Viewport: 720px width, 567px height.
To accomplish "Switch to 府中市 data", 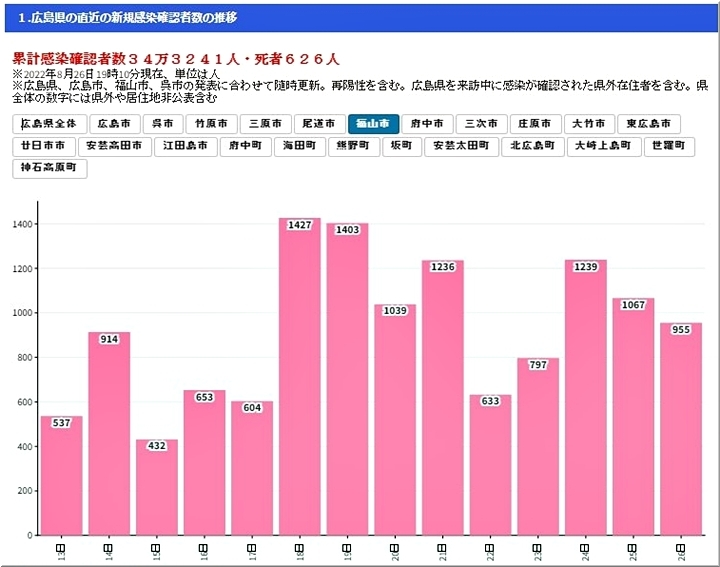I will click(427, 124).
